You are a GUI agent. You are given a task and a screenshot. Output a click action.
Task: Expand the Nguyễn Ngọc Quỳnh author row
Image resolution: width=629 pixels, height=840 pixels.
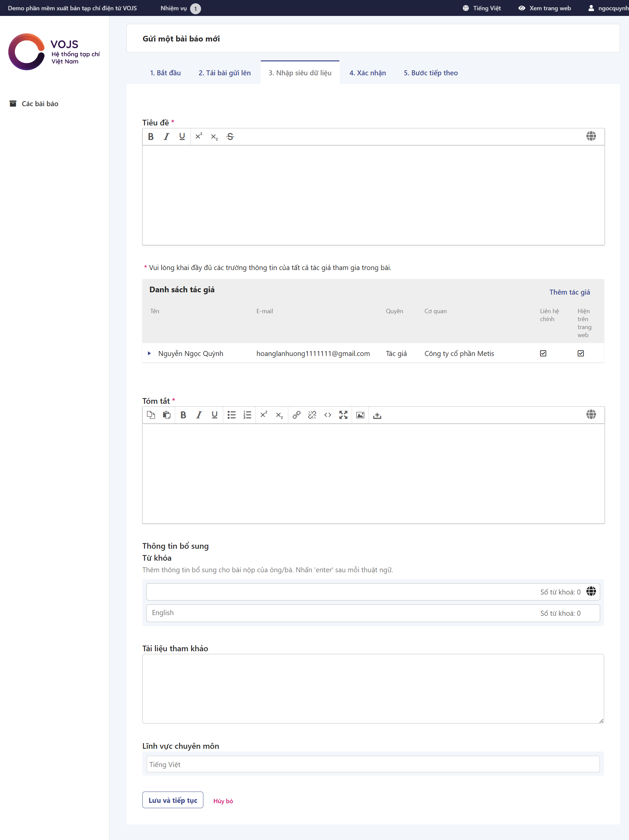(149, 354)
